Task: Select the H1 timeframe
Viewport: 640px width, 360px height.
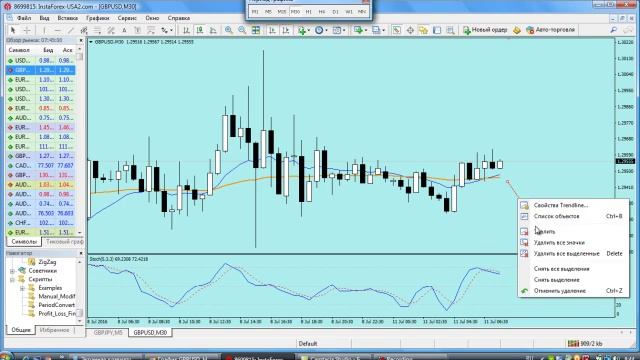Action: (309, 12)
